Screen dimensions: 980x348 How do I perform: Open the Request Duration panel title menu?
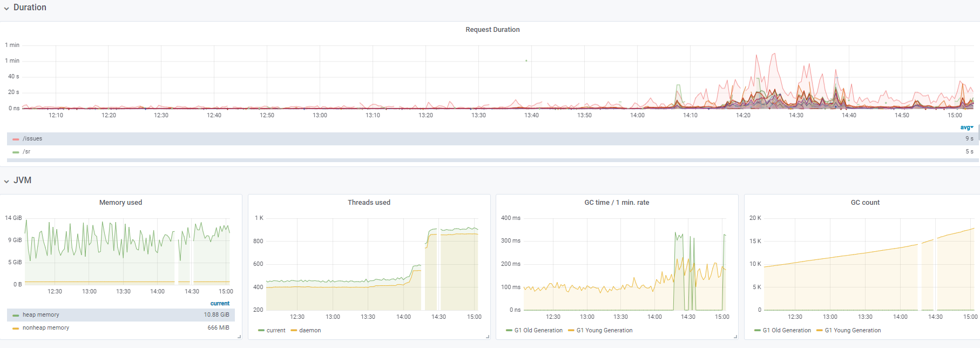coord(492,30)
